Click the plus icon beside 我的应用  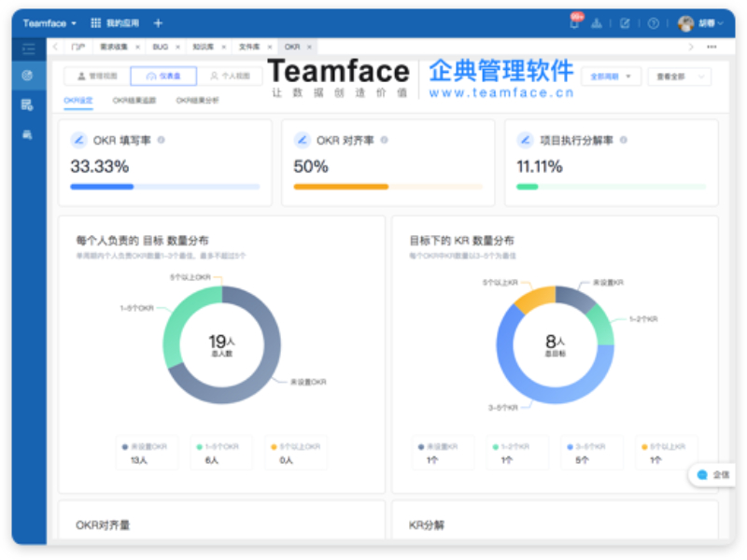158,22
